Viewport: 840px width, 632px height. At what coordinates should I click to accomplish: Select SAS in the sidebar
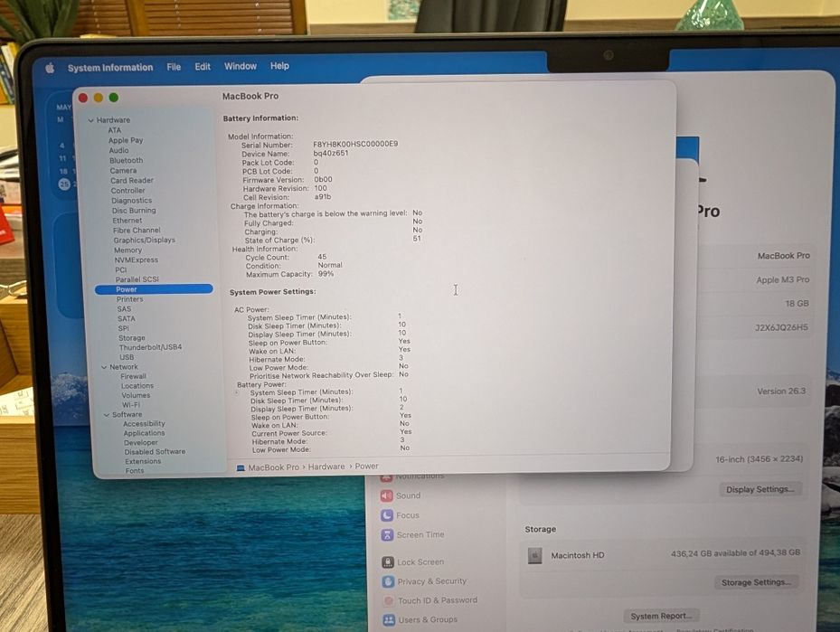click(x=124, y=309)
